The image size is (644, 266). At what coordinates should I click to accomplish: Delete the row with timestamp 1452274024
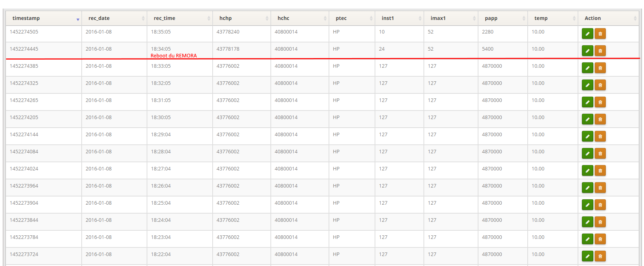pos(600,170)
